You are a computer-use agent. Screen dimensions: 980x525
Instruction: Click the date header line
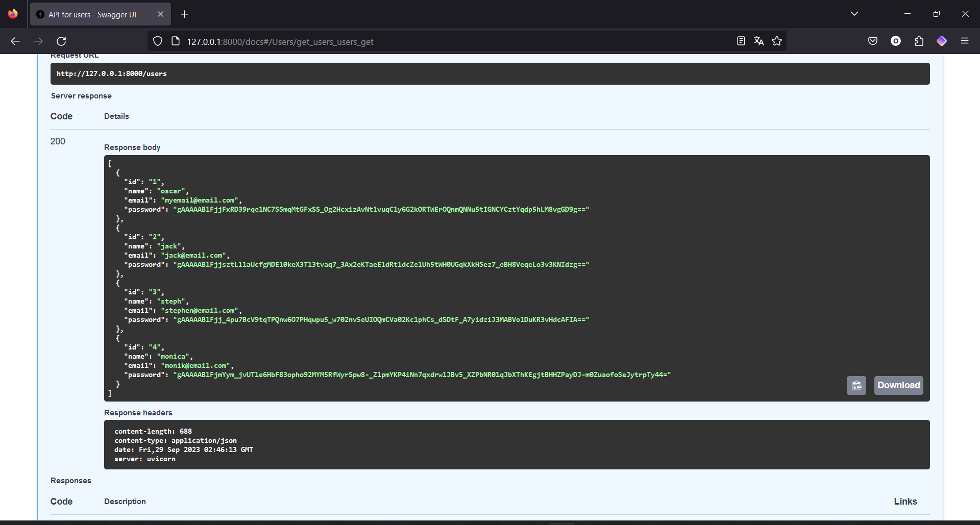pyautogui.click(x=184, y=450)
